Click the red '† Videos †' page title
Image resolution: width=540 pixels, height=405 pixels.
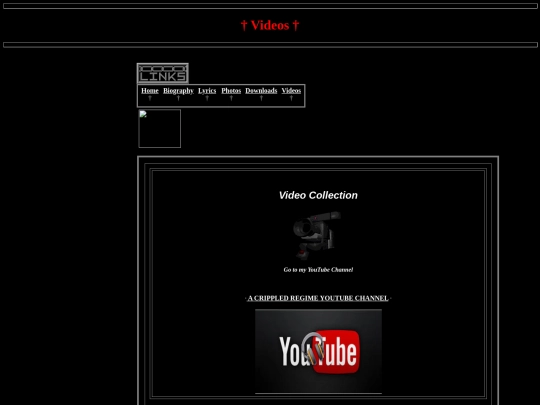270,25
